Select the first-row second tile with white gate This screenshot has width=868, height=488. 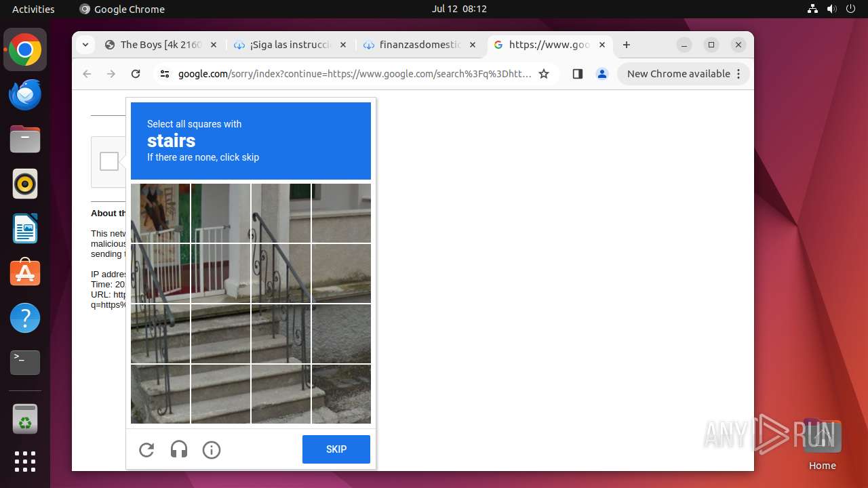[220, 213]
